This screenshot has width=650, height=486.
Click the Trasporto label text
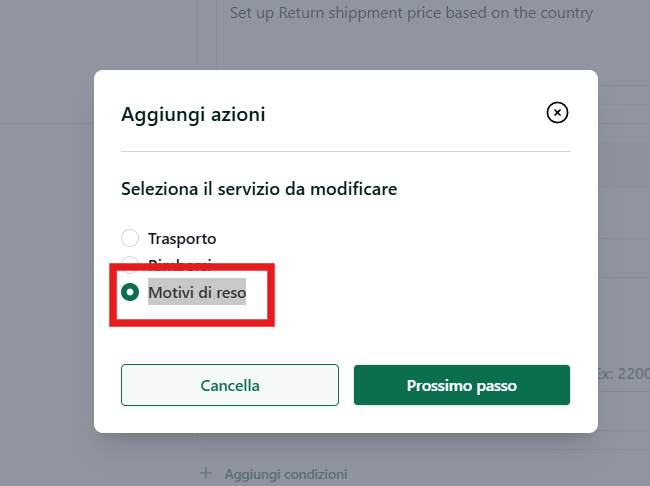(x=182, y=239)
